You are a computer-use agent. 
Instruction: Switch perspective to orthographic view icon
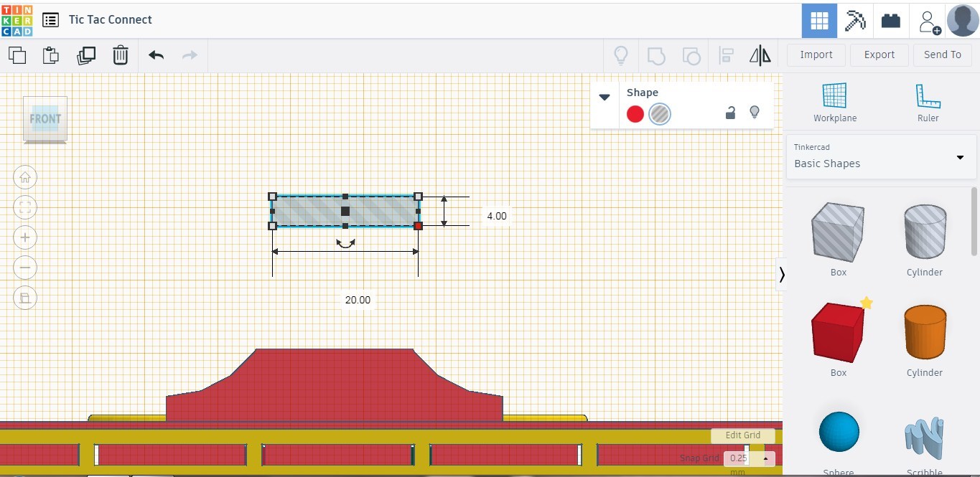click(25, 298)
